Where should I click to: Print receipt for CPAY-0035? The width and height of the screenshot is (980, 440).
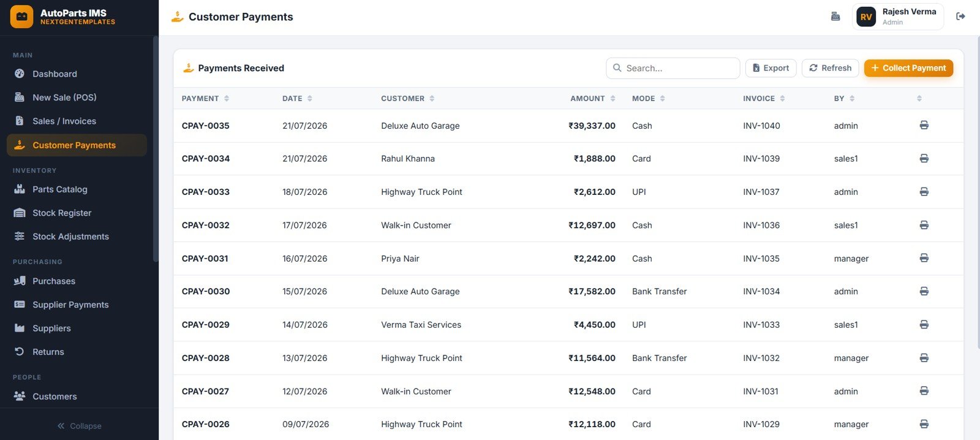(924, 125)
